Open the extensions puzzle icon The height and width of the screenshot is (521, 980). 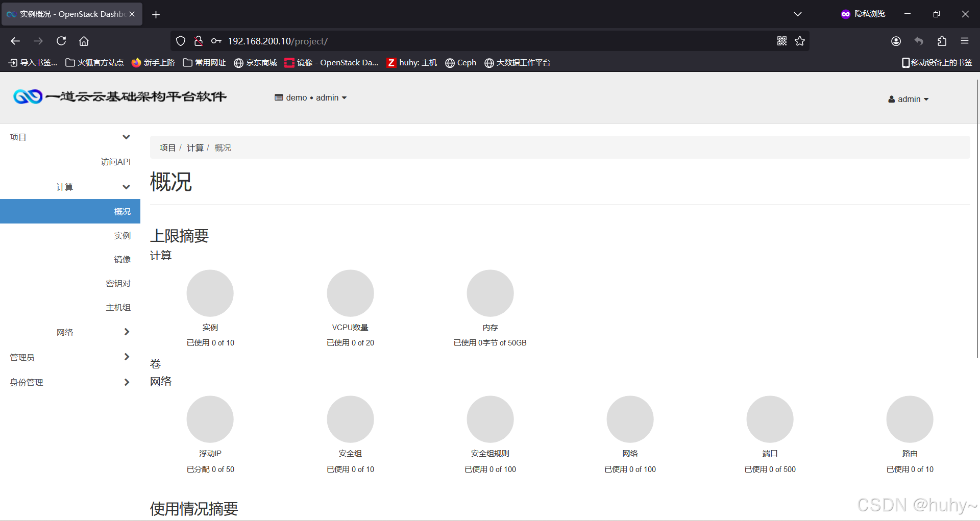pos(942,41)
